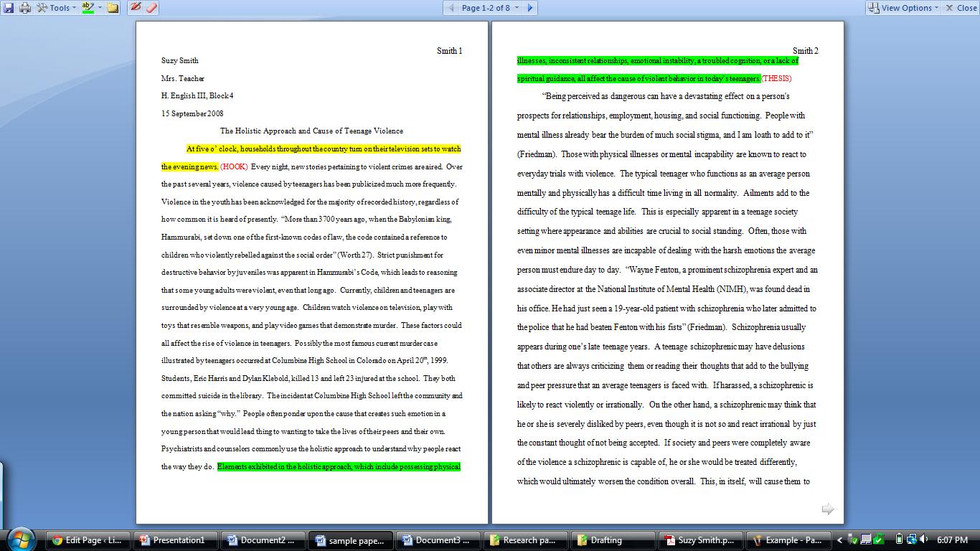Go to previous page with left arrow
This screenshot has width=980, height=551.
pos(451,8)
